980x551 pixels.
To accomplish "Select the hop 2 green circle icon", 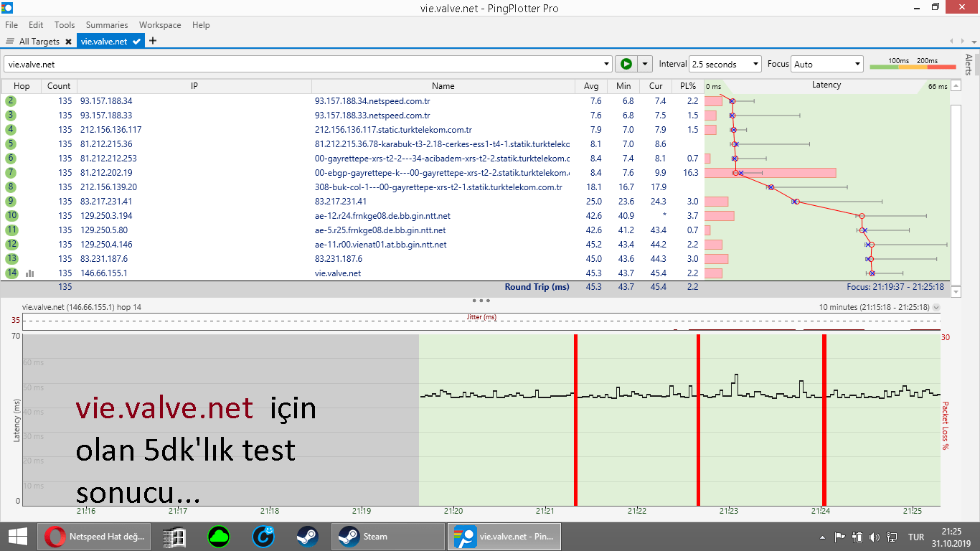I will pos(11,101).
